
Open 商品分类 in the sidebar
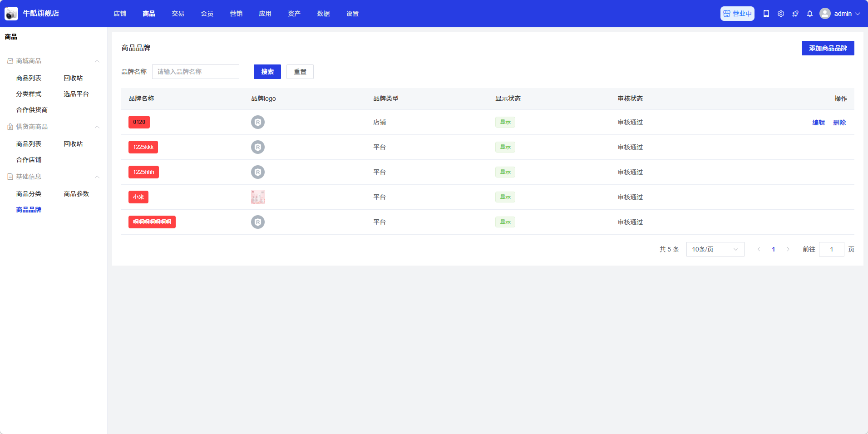[29, 194]
